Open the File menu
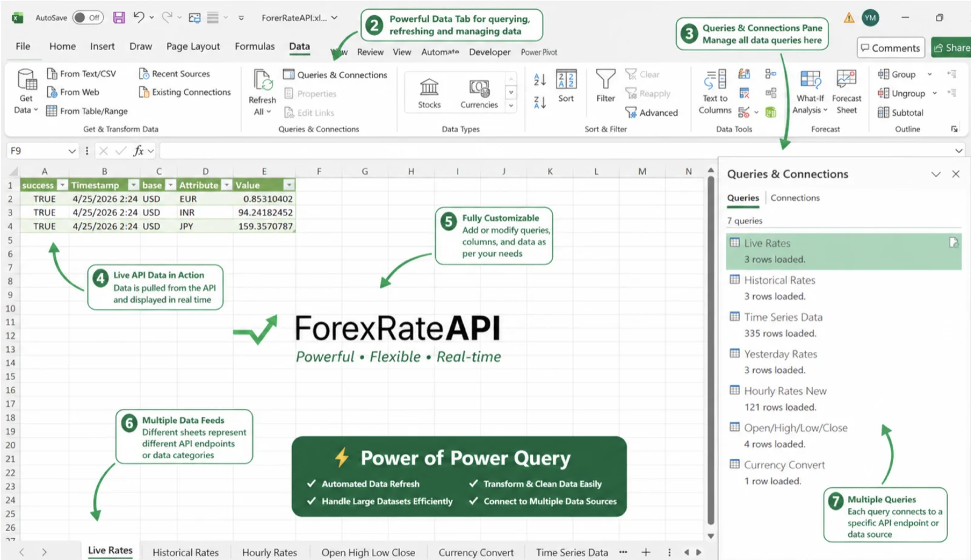 [x=23, y=46]
